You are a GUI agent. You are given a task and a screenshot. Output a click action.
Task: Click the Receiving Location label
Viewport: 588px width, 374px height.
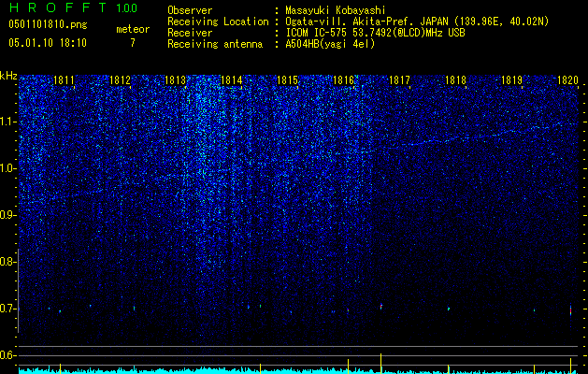(x=218, y=22)
